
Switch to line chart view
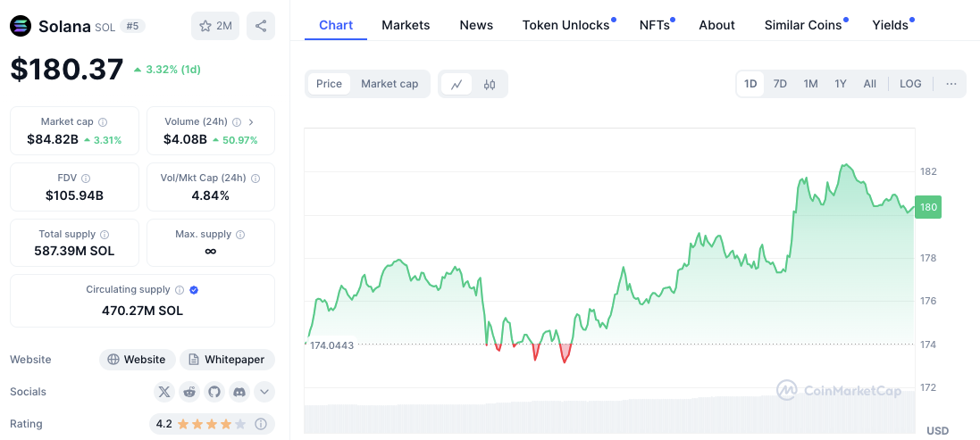(x=456, y=84)
